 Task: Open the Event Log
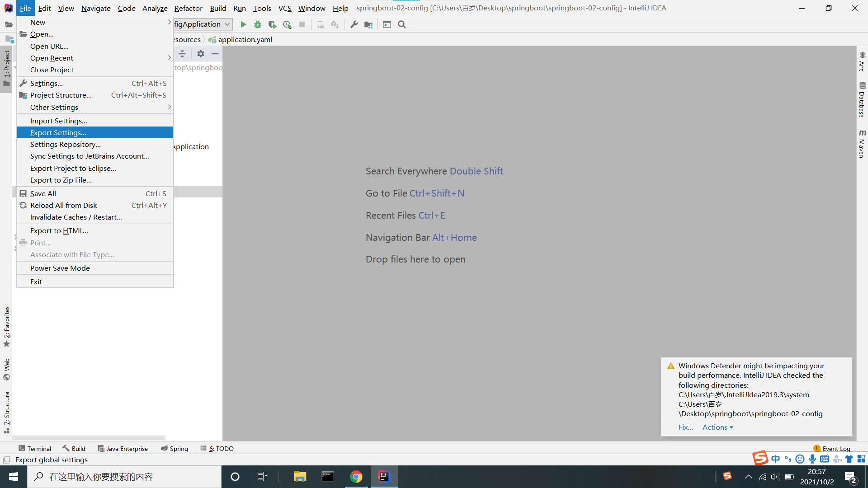point(832,448)
